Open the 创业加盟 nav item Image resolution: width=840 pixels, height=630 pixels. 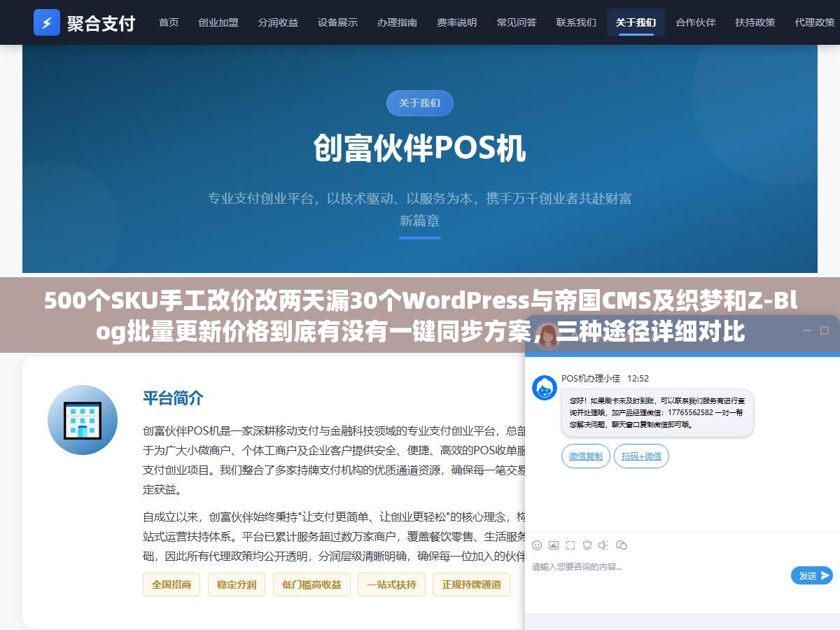218,22
